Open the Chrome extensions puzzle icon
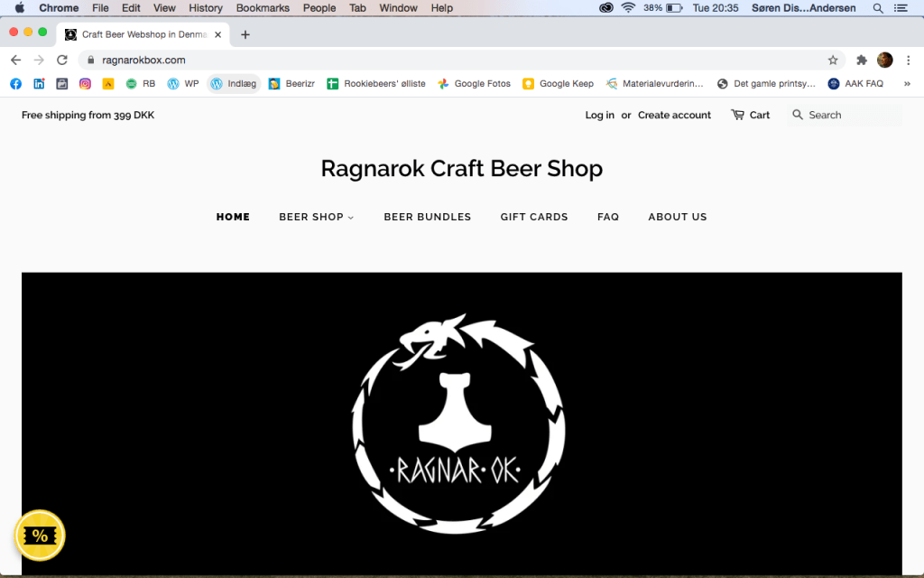The image size is (924, 578). tap(862, 60)
